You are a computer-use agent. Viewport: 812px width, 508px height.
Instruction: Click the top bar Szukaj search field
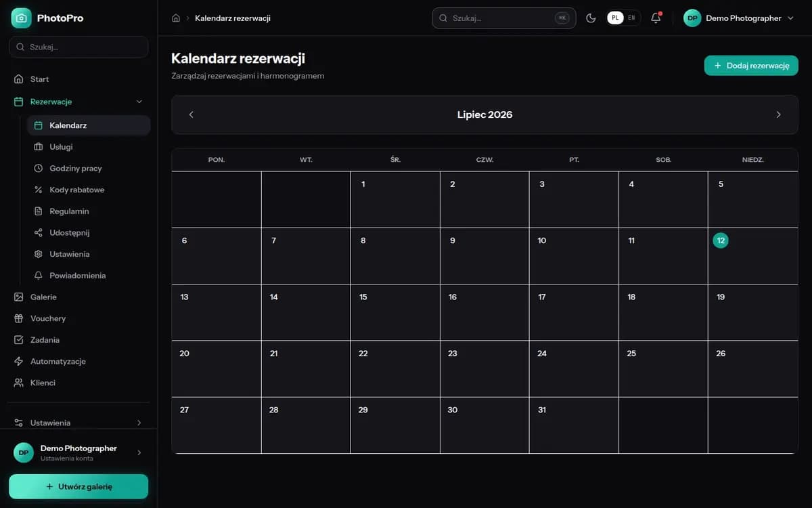pyautogui.click(x=504, y=18)
